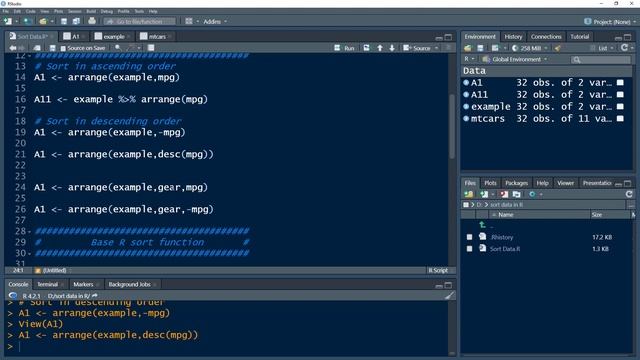This screenshot has height=360, width=640.
Task: Switch to the Packages tab
Action: click(516, 183)
